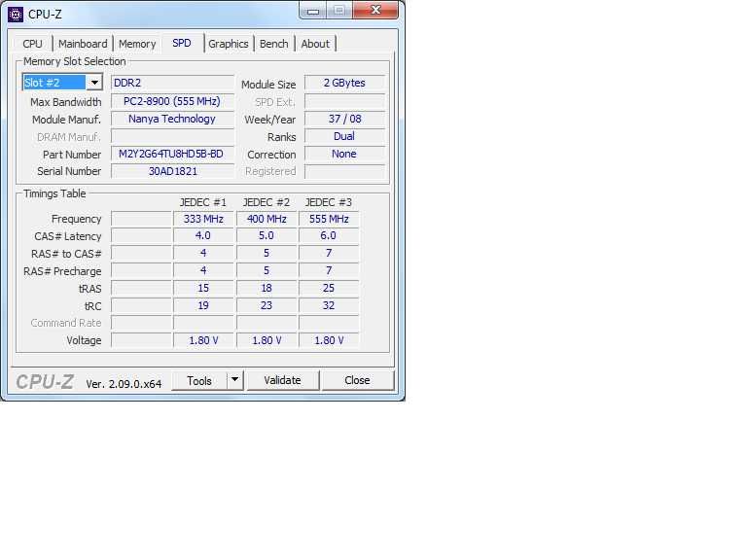Select the SPD tab
This screenshot has height=560, width=747.
(x=182, y=43)
